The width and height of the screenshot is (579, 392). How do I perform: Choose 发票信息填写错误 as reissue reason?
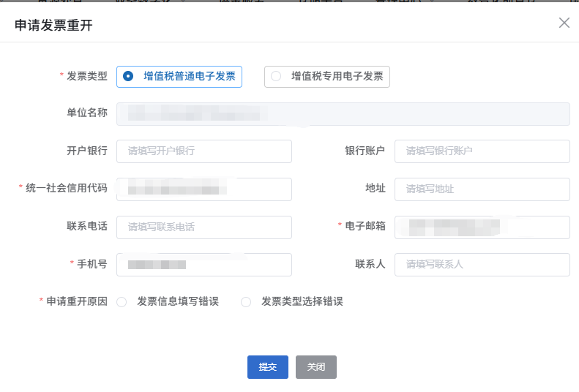coord(122,301)
